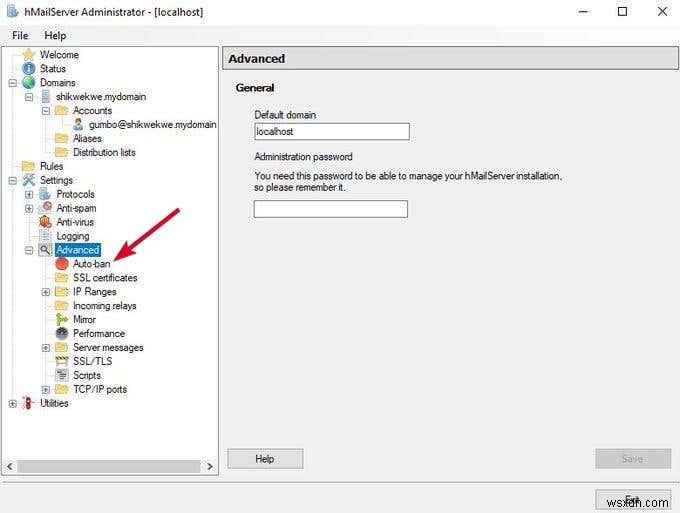Click the shikwekwe.mydomain server icon
Screen dimensions: 680x513
point(45,96)
